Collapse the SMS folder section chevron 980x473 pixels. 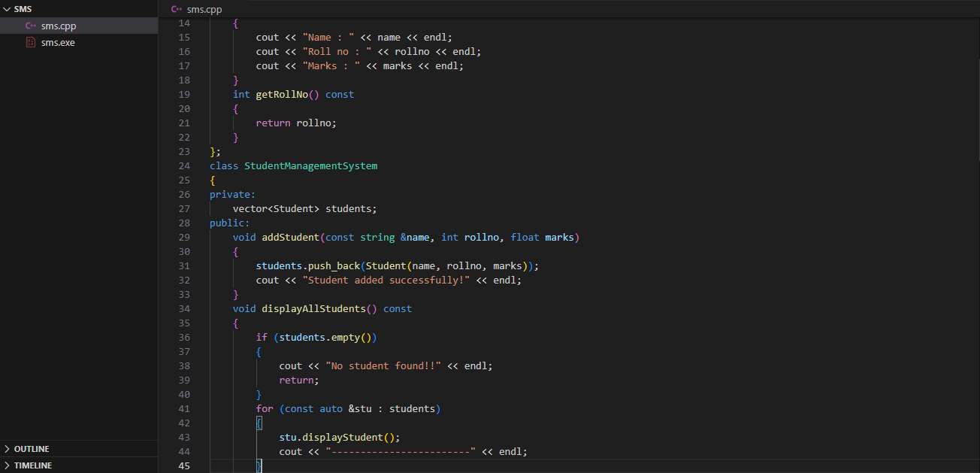[x=7, y=8]
